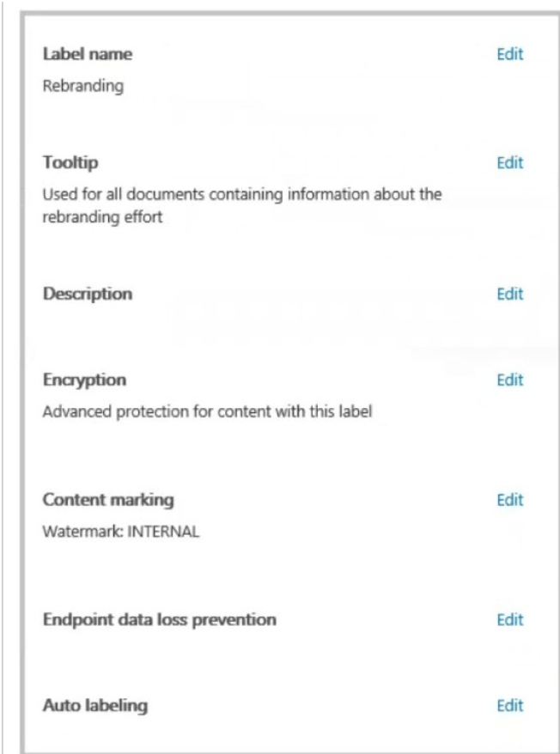Click the Watermark: INTERNAL value
The width and height of the screenshot is (560, 754).
121,532
